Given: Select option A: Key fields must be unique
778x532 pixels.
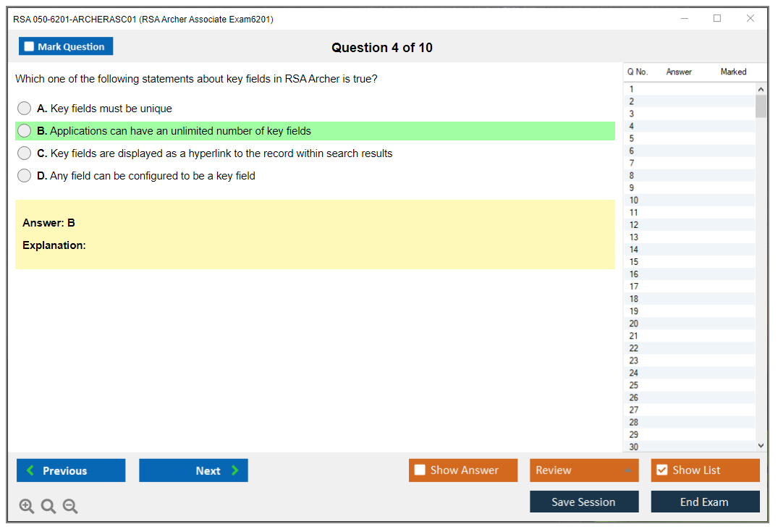Looking at the screenshot, I should point(25,109).
